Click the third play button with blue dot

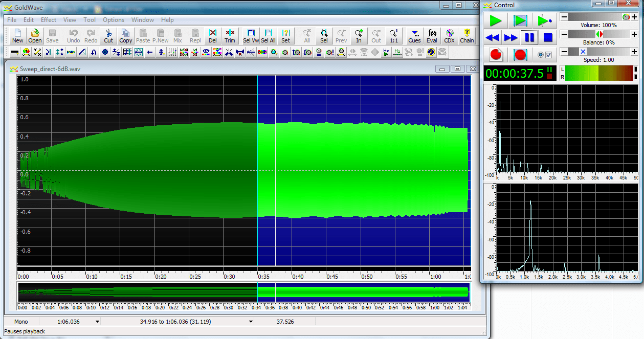click(x=544, y=21)
